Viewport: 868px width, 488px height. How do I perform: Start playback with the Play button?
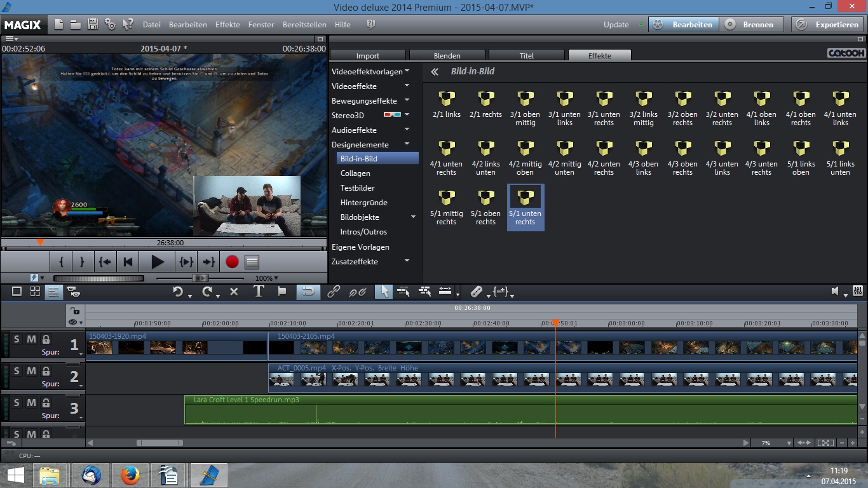pyautogui.click(x=158, y=261)
